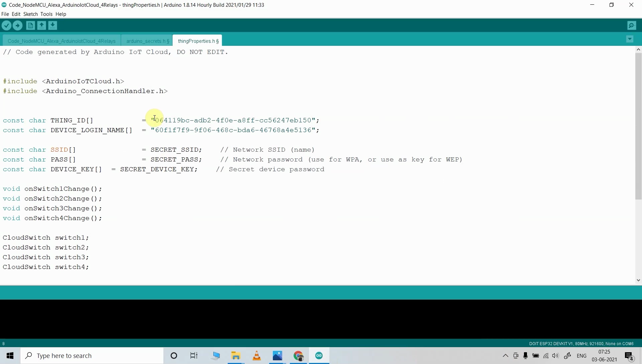Click the taskbar search box
Image resolution: width=642 pixels, height=364 pixels.
tap(92, 356)
